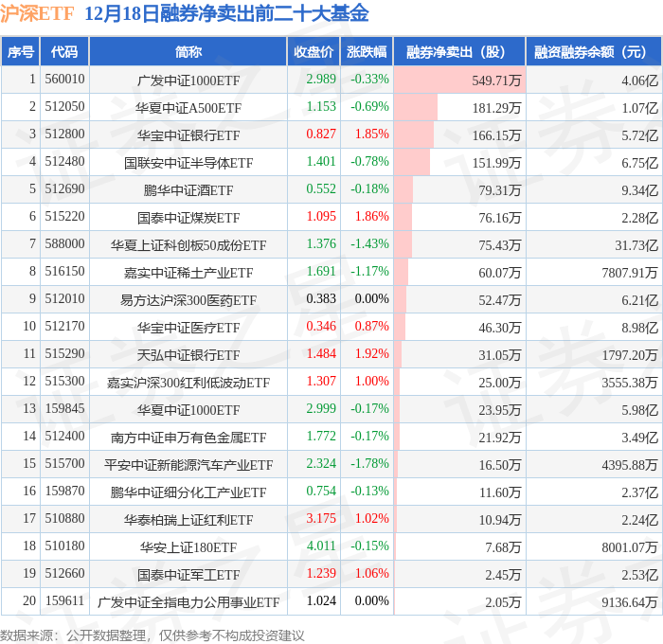663x644 pixels.
Task: Select fund name 华泰柏瑞上证红利ETF
Action: click(188, 520)
